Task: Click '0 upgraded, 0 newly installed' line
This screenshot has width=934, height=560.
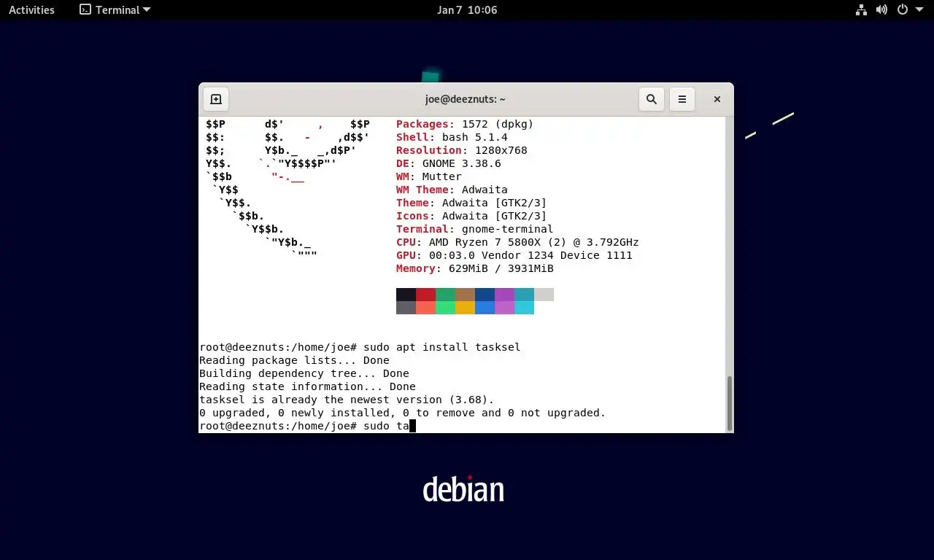Action: coord(403,413)
